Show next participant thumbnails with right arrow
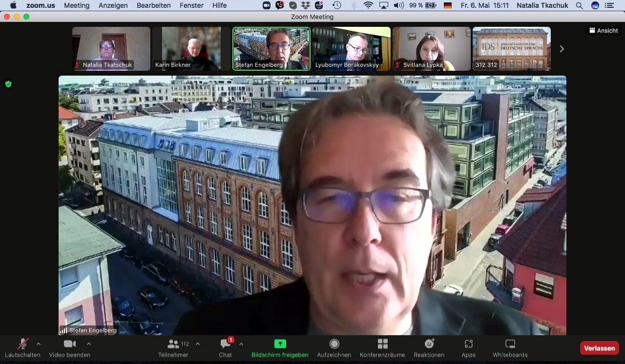The height and width of the screenshot is (364, 625). [562, 49]
